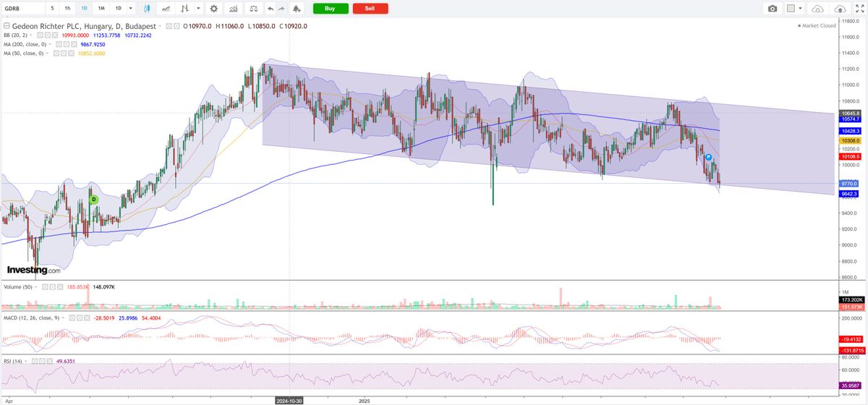Remove the MA (50) indicator
The width and height of the screenshot is (868, 405).
coord(72,53)
